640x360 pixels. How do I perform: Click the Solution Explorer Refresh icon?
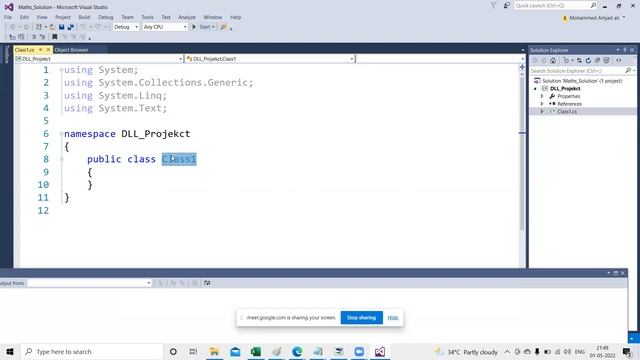tap(588, 60)
